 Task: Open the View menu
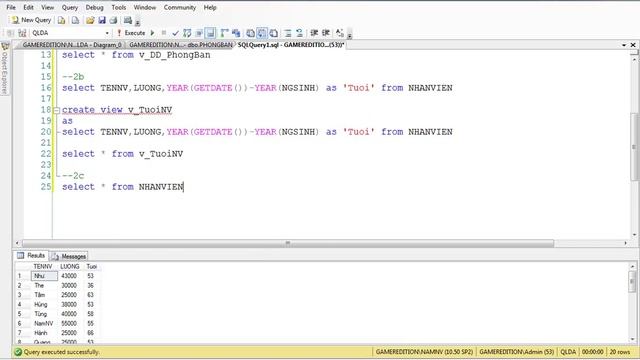coord(47,7)
